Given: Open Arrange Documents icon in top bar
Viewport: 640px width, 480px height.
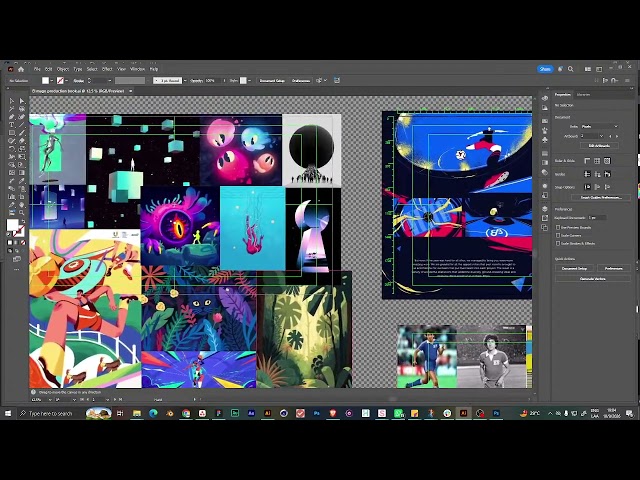Looking at the screenshot, I should tap(588, 69).
